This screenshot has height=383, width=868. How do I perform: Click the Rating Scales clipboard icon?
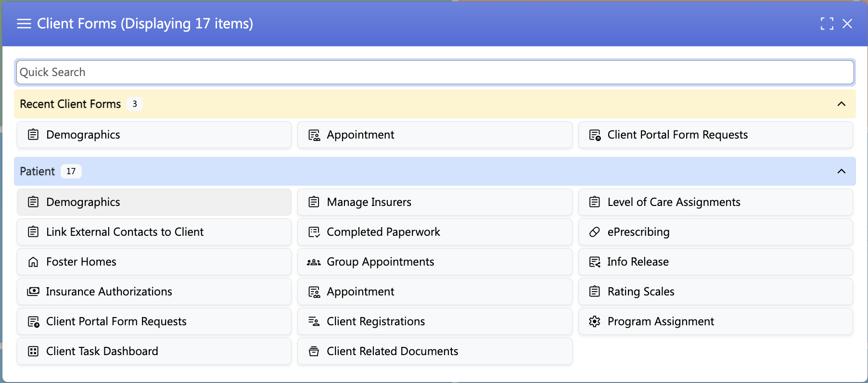(595, 292)
